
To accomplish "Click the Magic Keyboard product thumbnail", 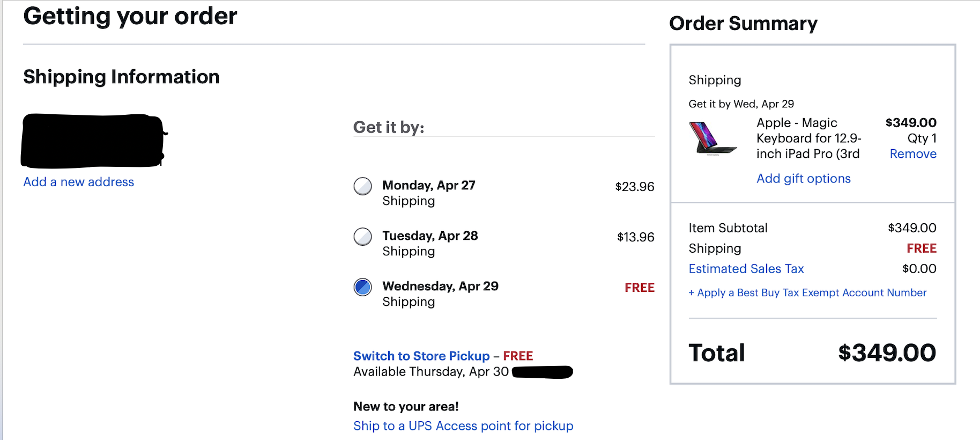I will 712,138.
